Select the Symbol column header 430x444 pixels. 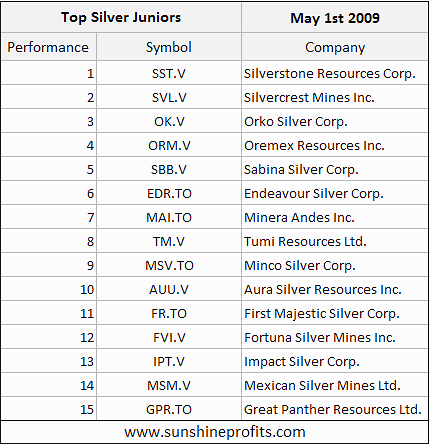coord(169,47)
